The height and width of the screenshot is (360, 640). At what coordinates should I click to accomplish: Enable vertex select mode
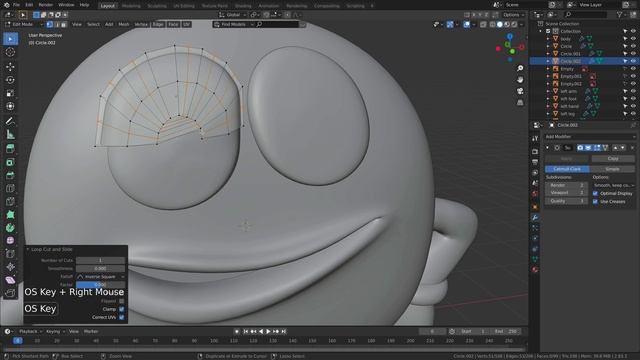(x=50, y=24)
